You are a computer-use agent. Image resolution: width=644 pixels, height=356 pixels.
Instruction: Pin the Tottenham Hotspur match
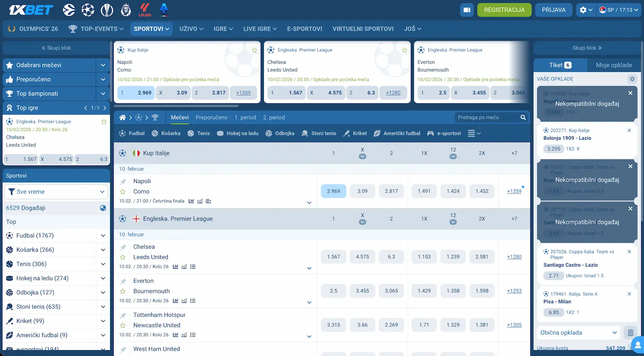[123, 315]
